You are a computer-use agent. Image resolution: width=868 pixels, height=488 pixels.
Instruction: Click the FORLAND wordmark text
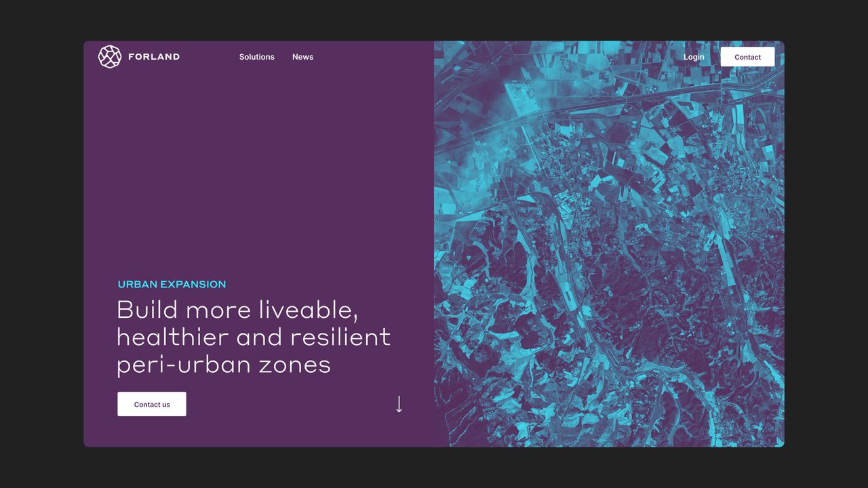pos(154,57)
